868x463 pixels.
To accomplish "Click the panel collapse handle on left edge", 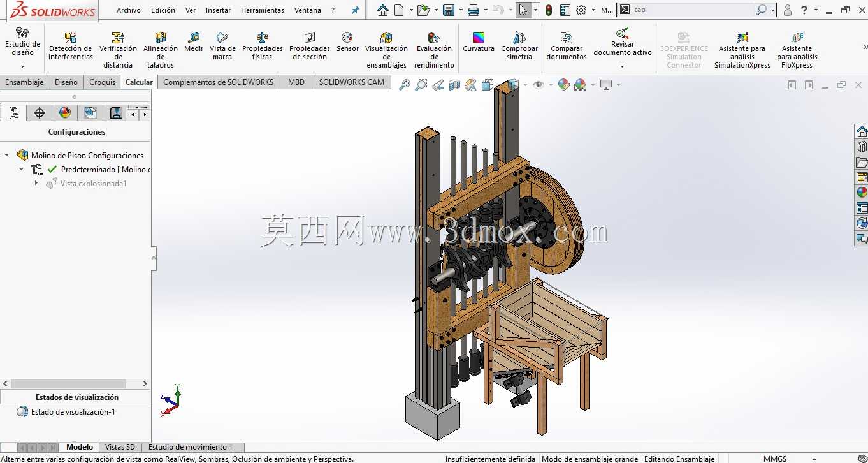I will tap(154, 258).
